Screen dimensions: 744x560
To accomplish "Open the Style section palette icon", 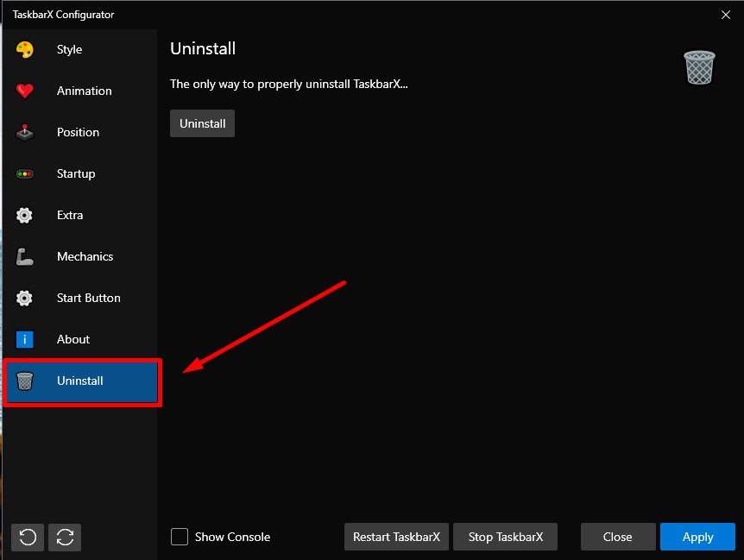I will coord(25,50).
